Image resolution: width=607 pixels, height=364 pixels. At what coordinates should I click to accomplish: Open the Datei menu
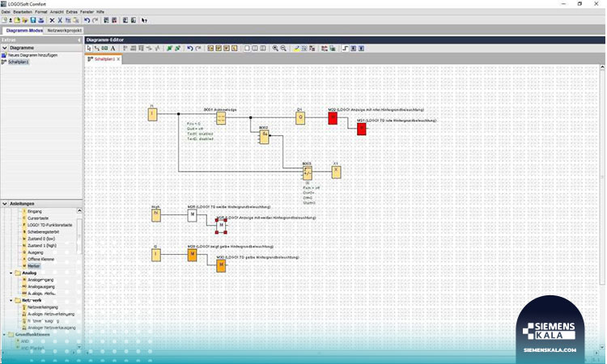(x=6, y=12)
